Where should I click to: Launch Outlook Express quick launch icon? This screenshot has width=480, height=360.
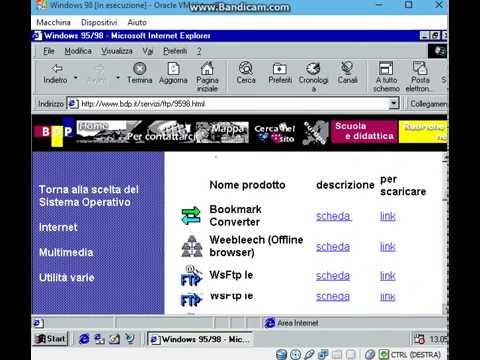(x=99, y=339)
